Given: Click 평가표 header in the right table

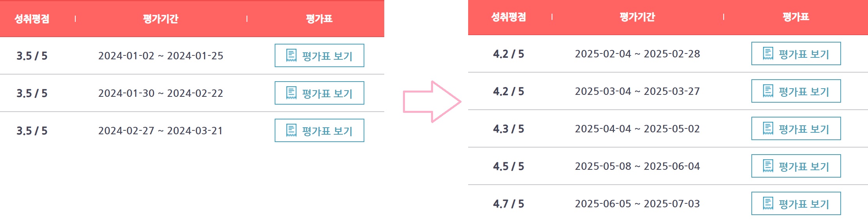Looking at the screenshot, I should [x=796, y=17].
